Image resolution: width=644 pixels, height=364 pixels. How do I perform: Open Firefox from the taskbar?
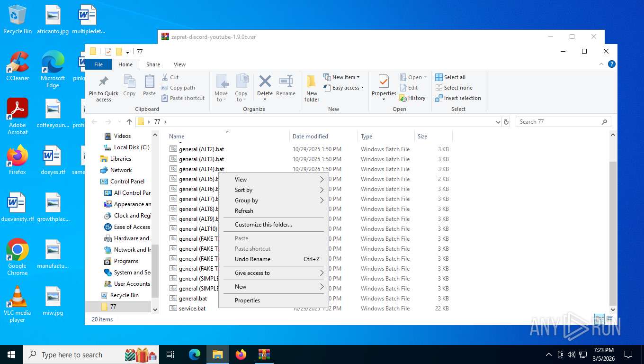click(241, 355)
